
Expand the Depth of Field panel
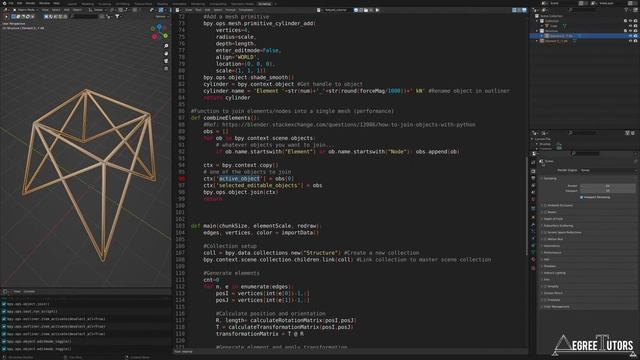click(x=553, y=219)
